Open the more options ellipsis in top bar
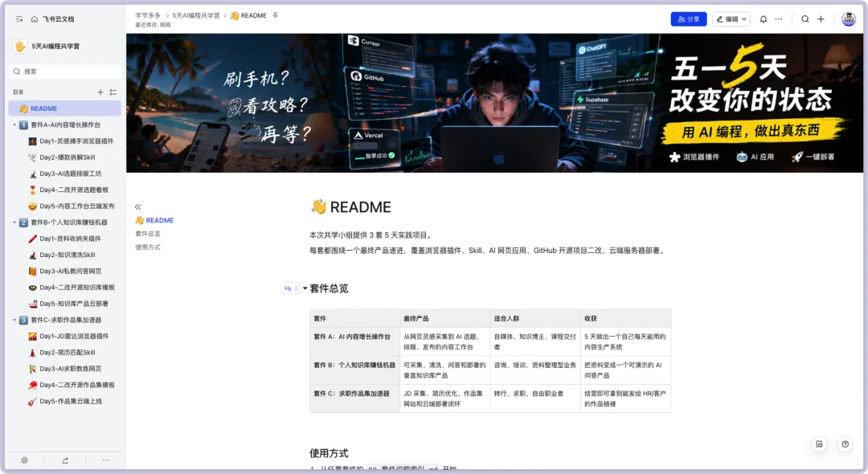 [x=779, y=19]
